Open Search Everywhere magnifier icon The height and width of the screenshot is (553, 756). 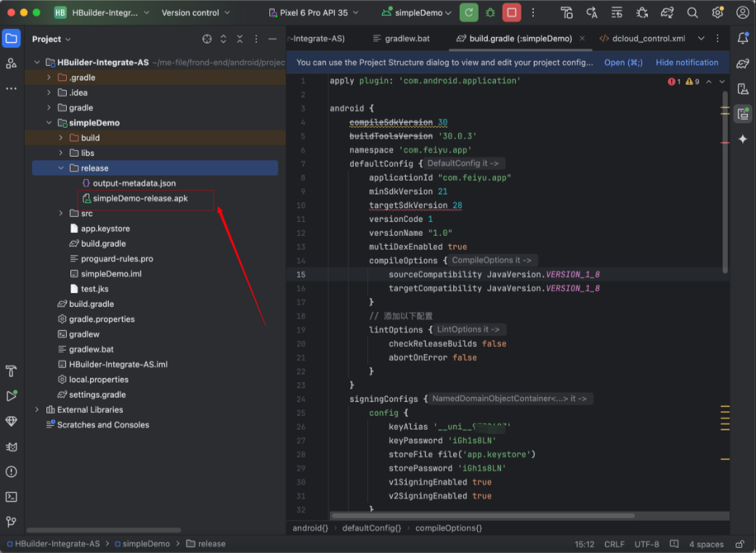pos(692,12)
